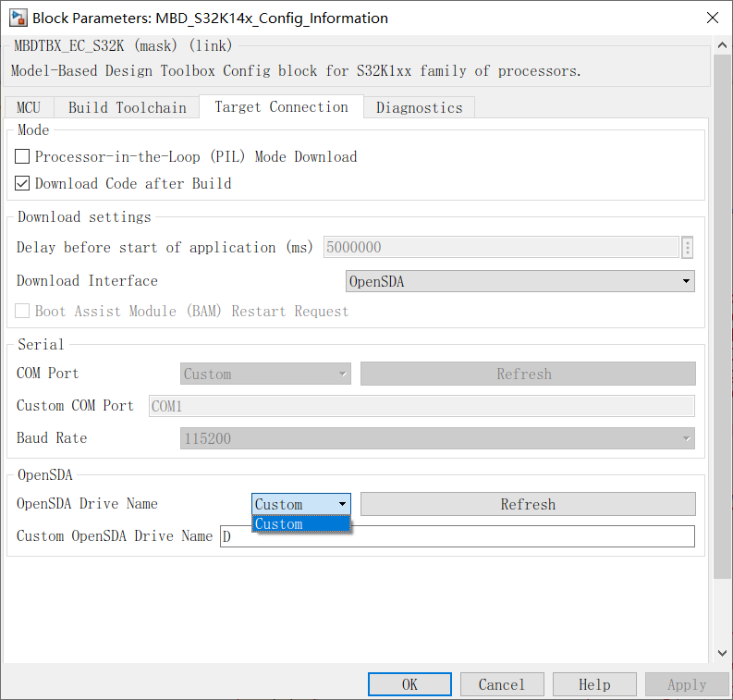Click the Cancel button
The width and height of the screenshot is (733, 700).
point(501,684)
